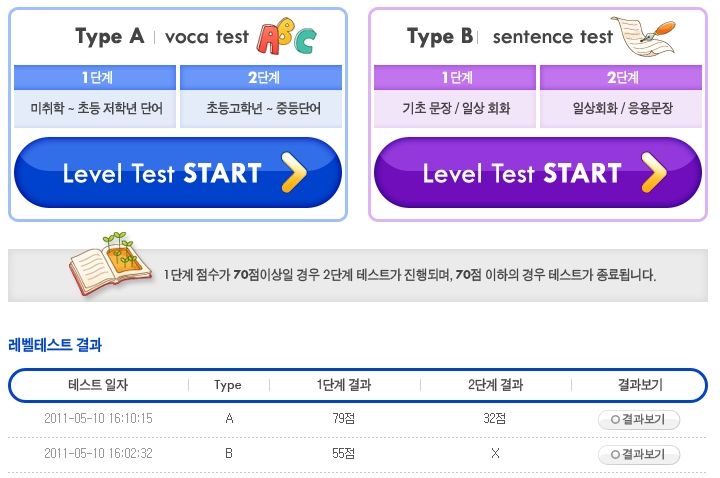Click the yellow arrow on the purple START button

654,172
